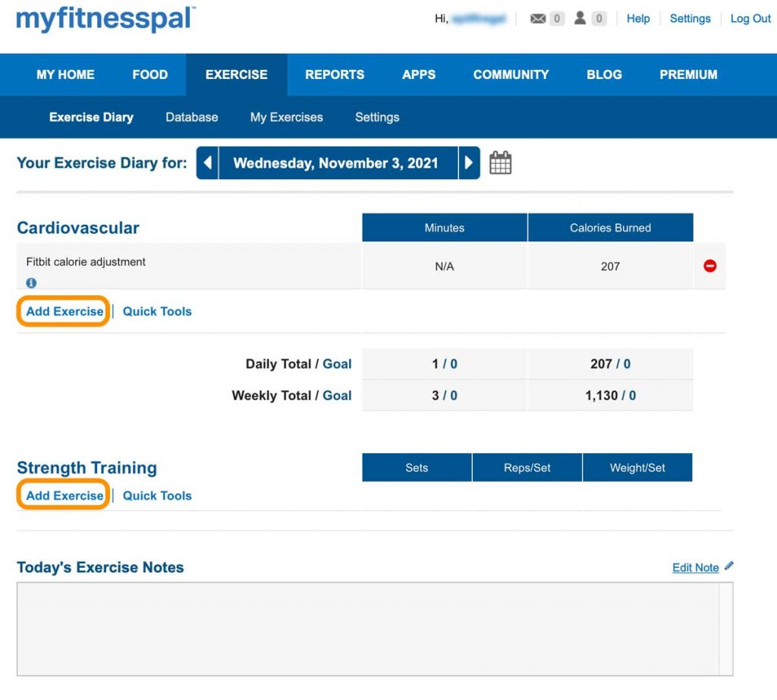Open the calendar date picker icon
Screen dimensions: 777x700
pyautogui.click(x=500, y=163)
